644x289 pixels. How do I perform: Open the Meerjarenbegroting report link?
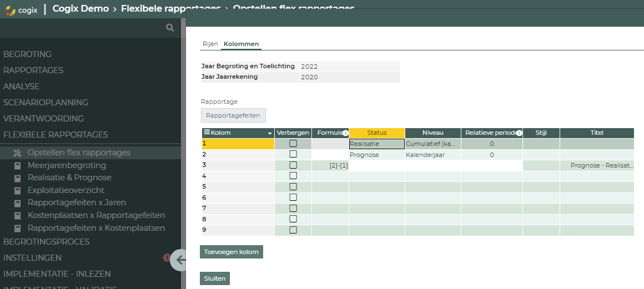[67, 165]
